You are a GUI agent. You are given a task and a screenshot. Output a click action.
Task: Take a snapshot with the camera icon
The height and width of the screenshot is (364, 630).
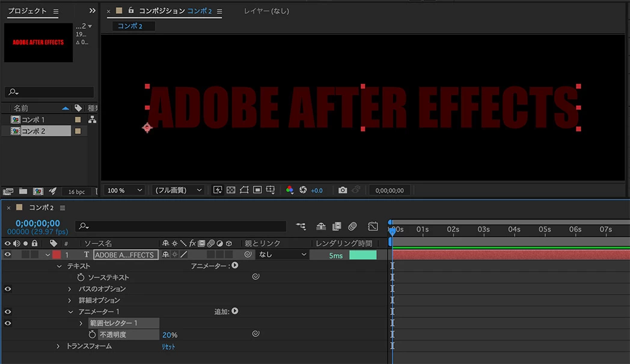(x=342, y=190)
